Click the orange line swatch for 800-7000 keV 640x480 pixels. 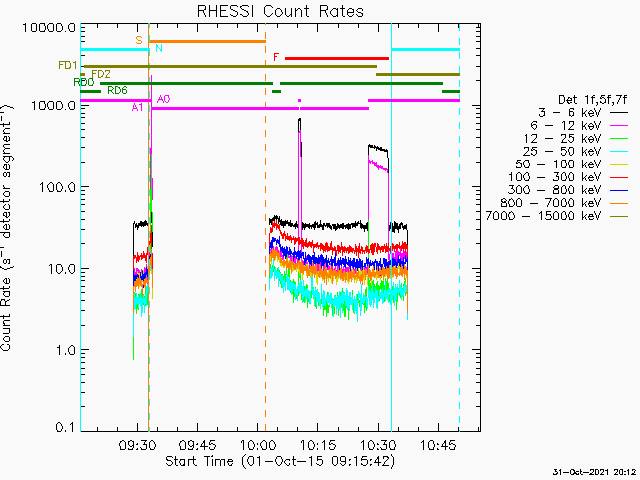click(619, 203)
